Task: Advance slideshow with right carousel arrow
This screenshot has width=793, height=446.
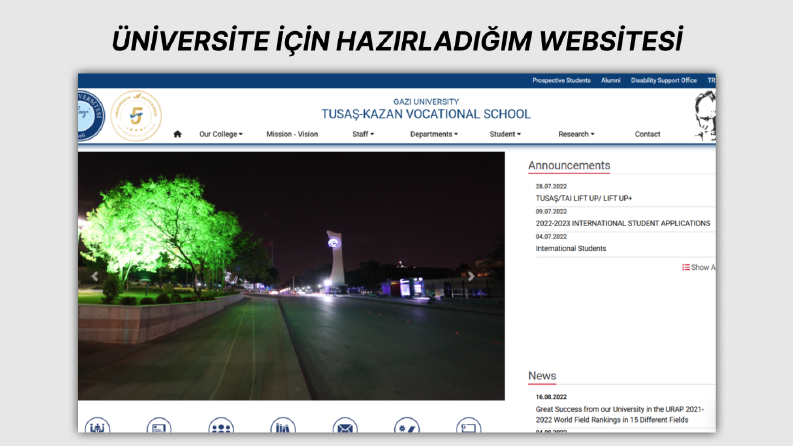Action: pos(471,276)
